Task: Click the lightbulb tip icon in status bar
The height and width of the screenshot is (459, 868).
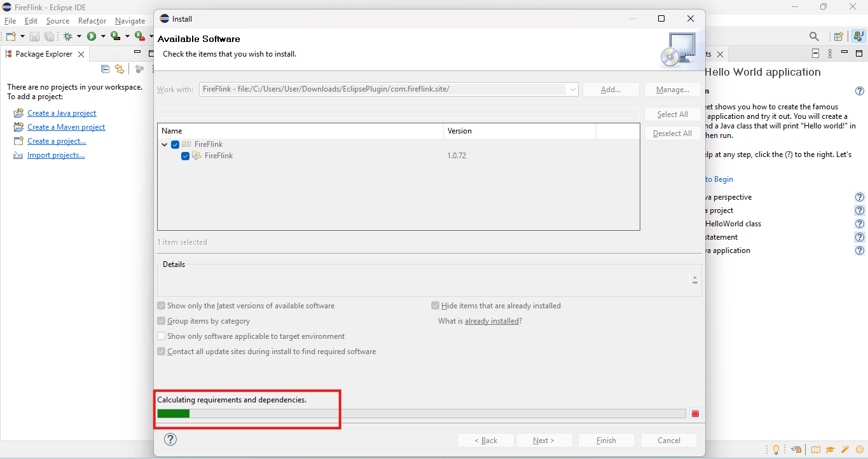Action: coord(776,450)
